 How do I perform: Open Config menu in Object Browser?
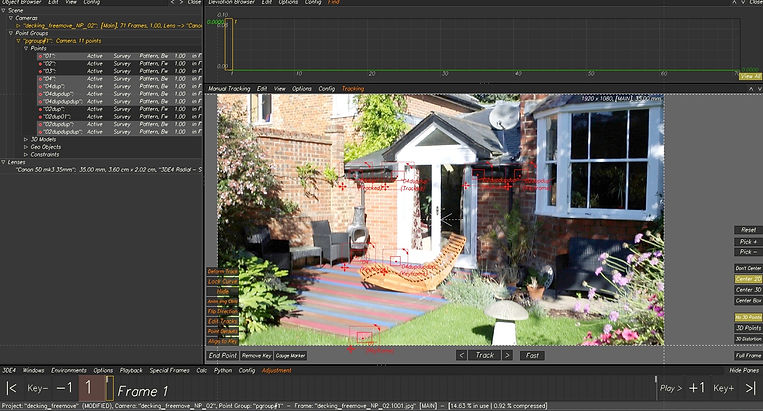[91, 2]
